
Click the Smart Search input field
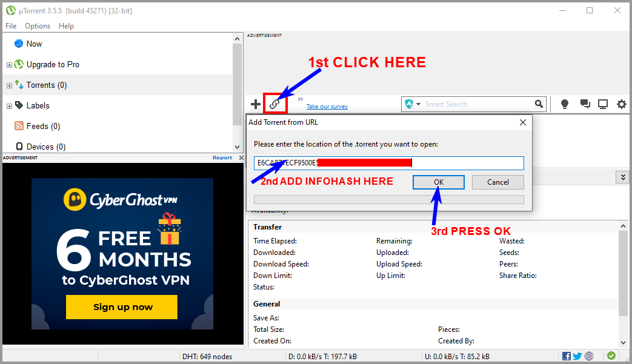point(477,104)
